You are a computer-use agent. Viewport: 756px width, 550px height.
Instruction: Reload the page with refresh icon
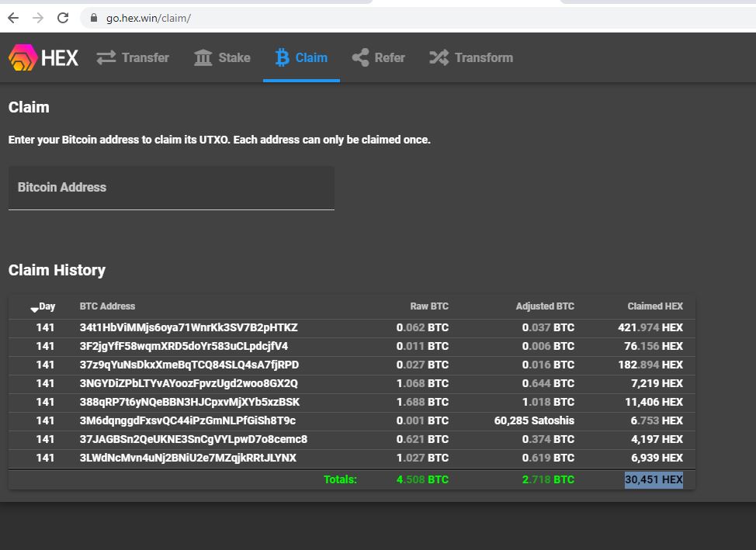63,18
